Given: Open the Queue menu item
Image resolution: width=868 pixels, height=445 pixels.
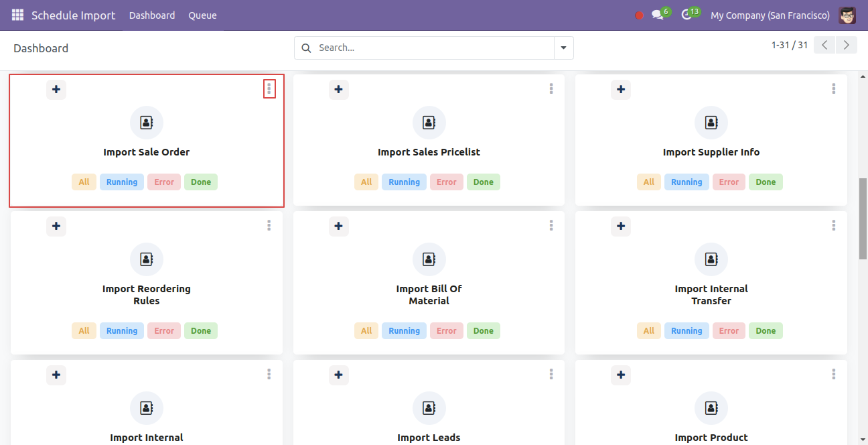Looking at the screenshot, I should pyautogui.click(x=202, y=15).
